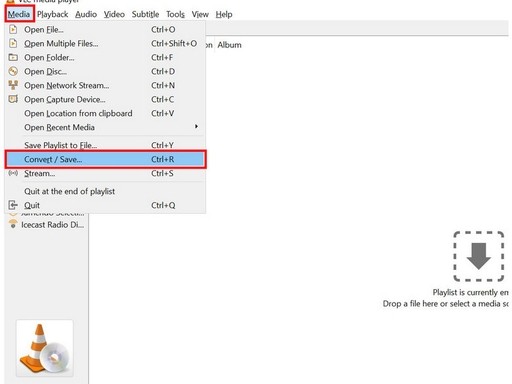Click the drop-file arrow placeholder icon
The width and height of the screenshot is (512, 384).
478,256
